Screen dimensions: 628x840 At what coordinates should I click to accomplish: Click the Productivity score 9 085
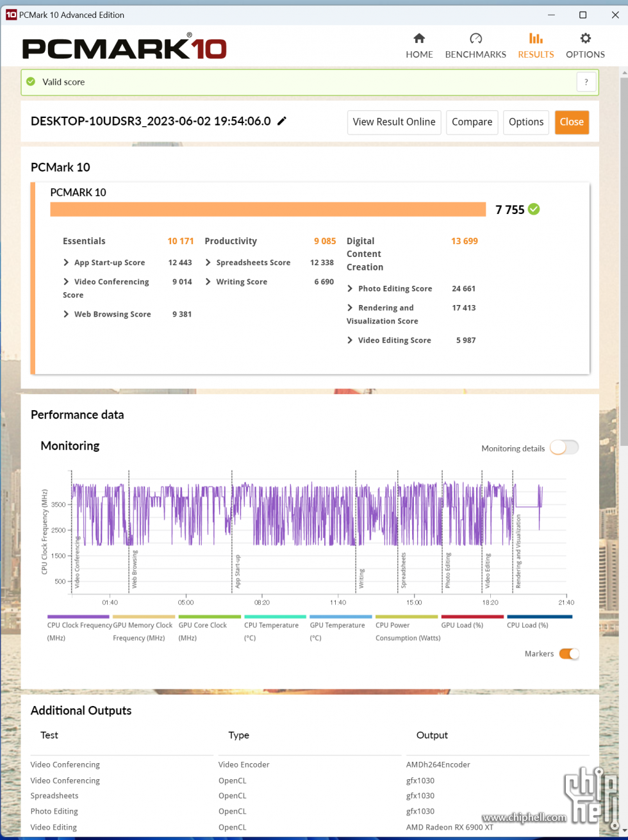(x=325, y=241)
